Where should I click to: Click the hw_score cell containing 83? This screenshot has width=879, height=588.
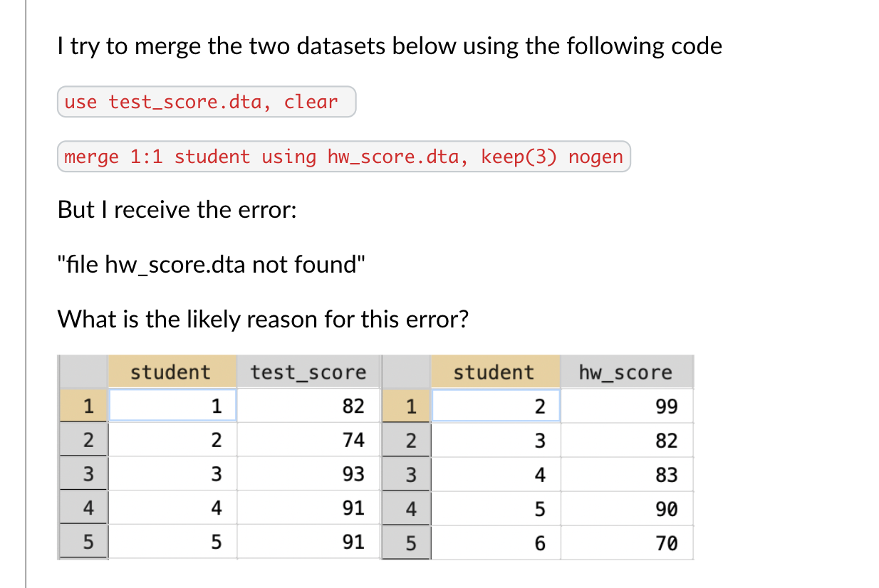627,474
